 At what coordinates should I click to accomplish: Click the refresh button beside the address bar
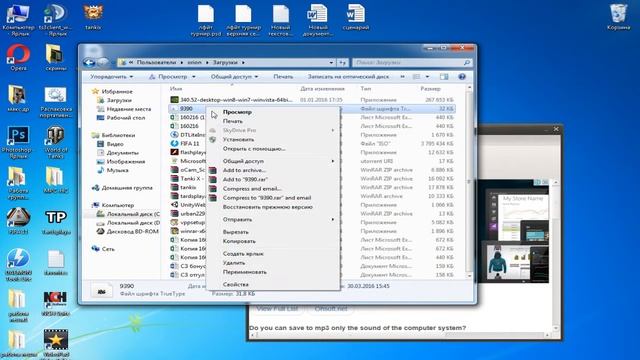[x=342, y=62]
